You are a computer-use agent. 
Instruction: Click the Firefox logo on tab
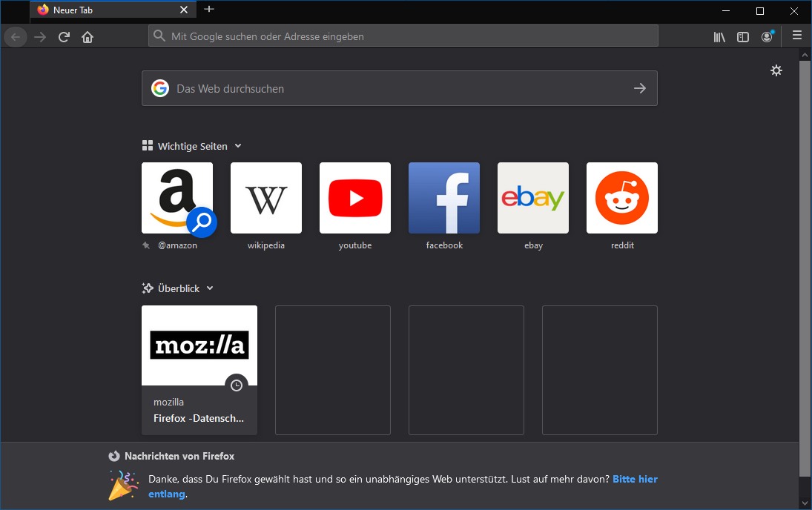coord(43,10)
